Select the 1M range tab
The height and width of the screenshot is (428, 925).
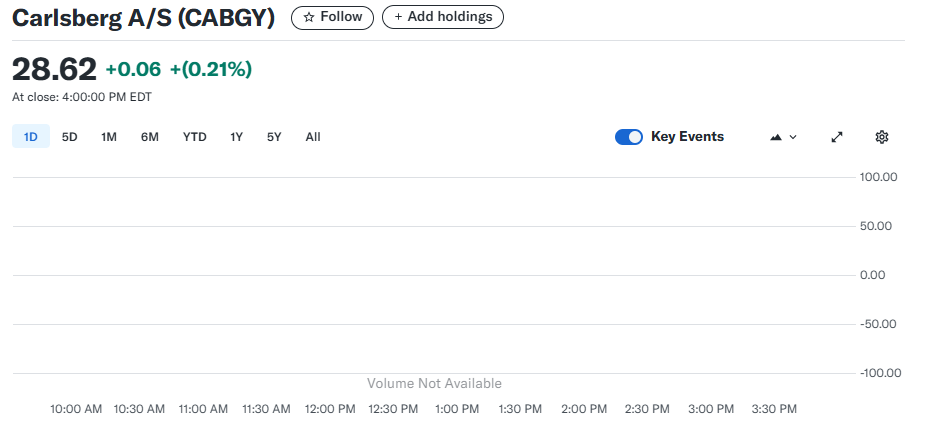109,137
